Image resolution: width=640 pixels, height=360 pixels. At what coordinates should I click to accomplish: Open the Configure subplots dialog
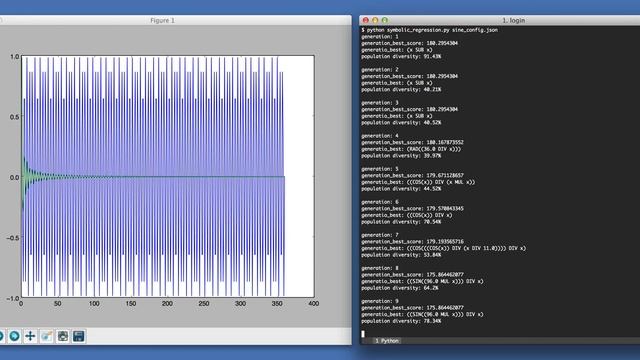coord(63,336)
